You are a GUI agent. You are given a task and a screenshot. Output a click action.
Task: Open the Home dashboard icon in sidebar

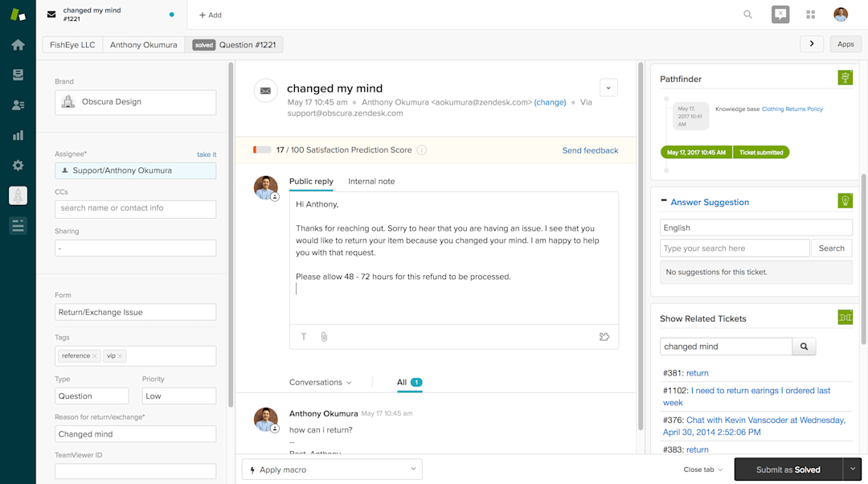pyautogui.click(x=18, y=45)
